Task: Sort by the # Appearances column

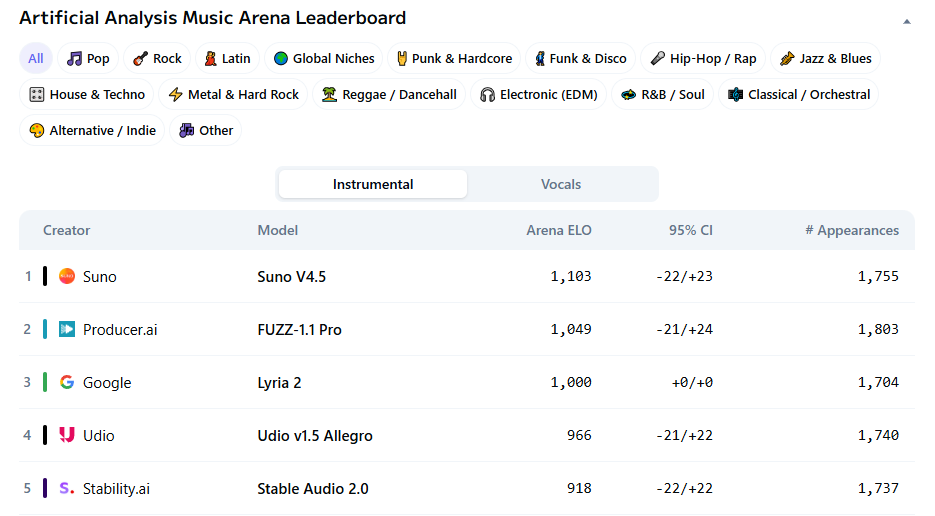Action: pos(852,230)
